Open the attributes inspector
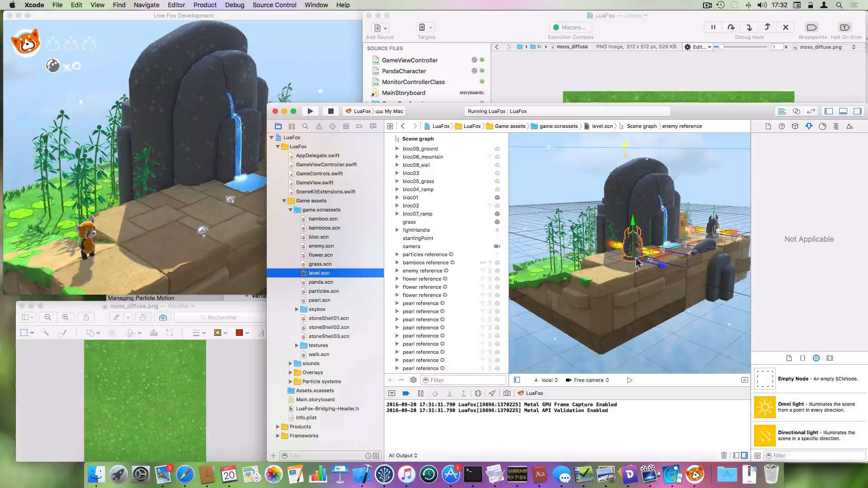This screenshot has height=488, width=868. [809, 127]
